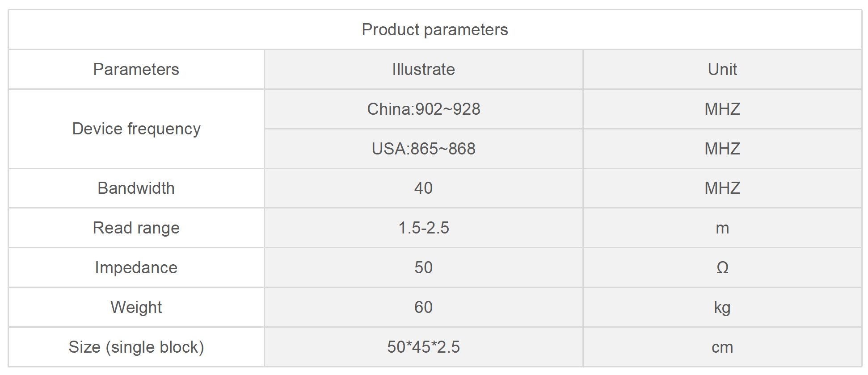
Task: Select the Parameters column header
Action: coord(136,69)
